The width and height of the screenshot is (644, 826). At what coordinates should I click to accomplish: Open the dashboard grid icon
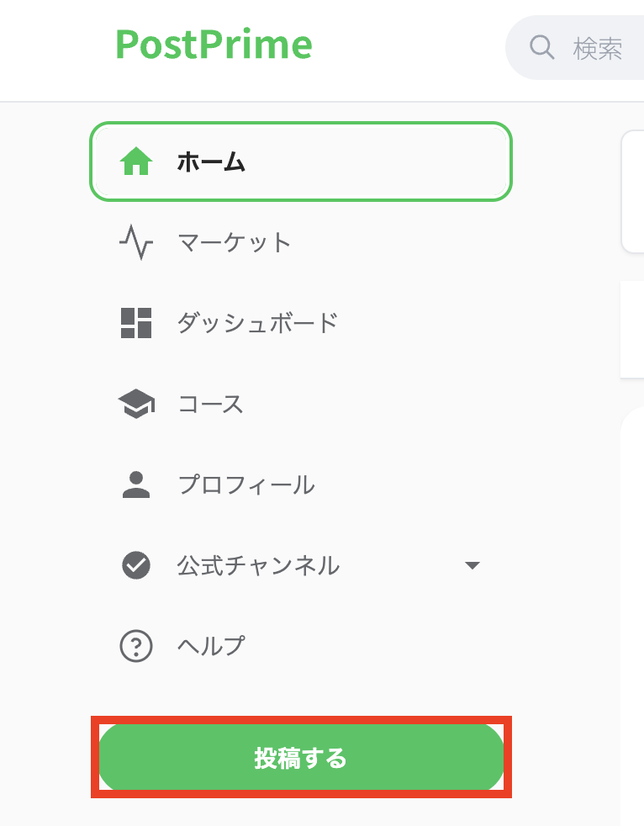136,322
